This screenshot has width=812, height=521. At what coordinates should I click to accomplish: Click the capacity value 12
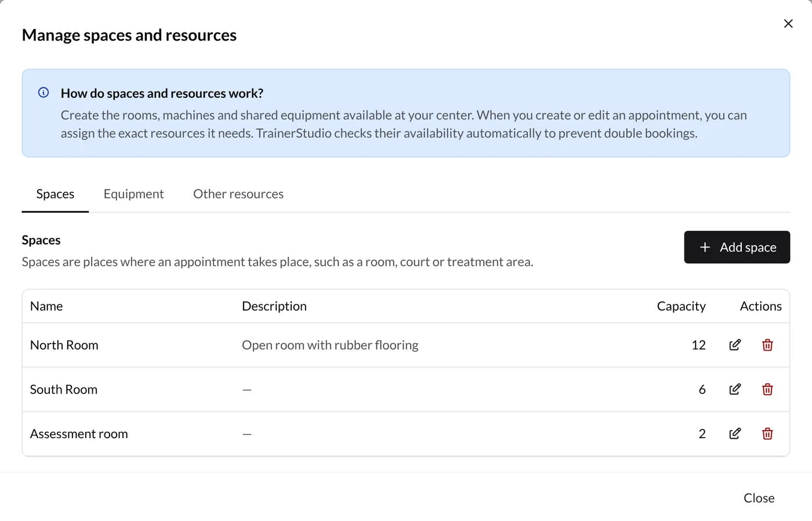[698, 345]
